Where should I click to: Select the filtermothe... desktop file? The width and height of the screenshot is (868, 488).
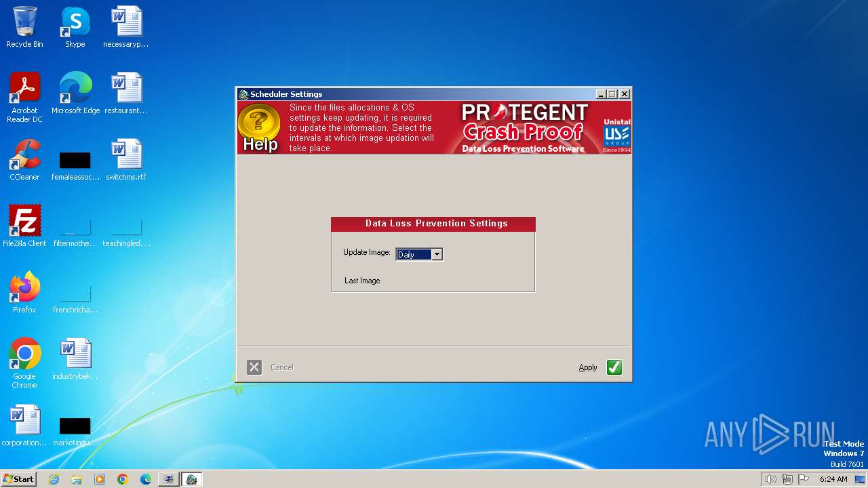click(x=75, y=232)
